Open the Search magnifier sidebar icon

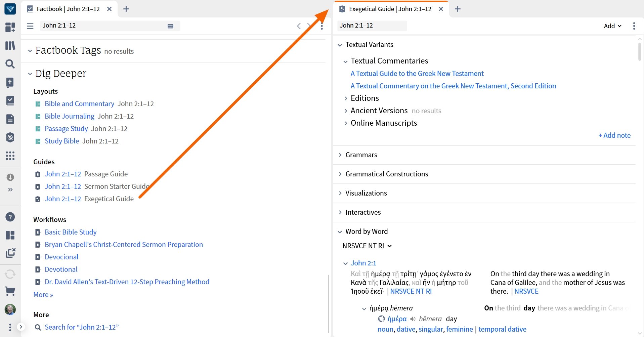point(10,64)
